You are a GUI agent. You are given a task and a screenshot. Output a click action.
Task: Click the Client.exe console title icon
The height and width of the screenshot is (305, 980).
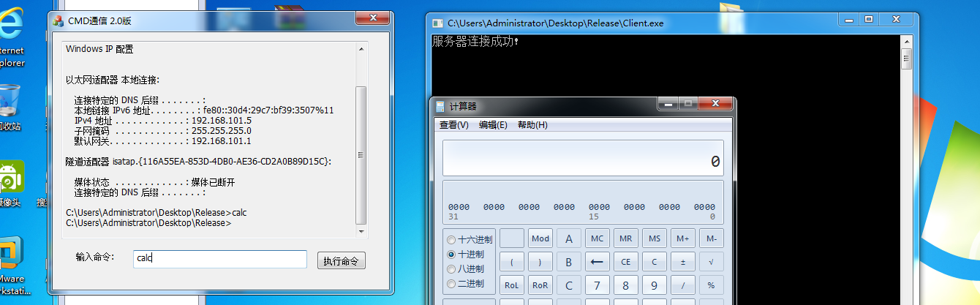click(437, 23)
